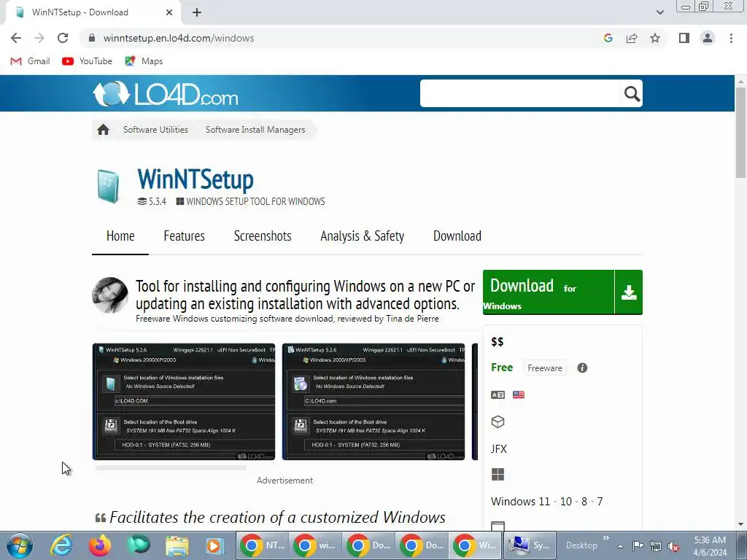Switch to Sy... taskbar window
This screenshot has width=747, height=560.
[530, 545]
